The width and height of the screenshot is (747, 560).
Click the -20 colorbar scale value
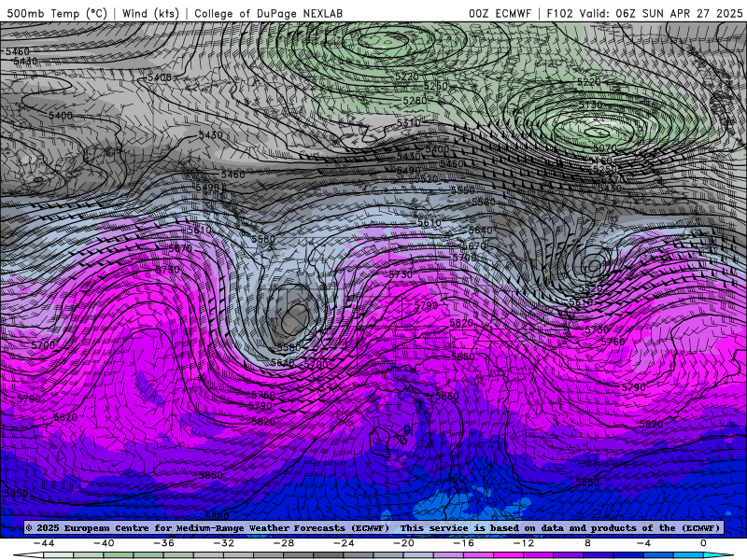404,543
